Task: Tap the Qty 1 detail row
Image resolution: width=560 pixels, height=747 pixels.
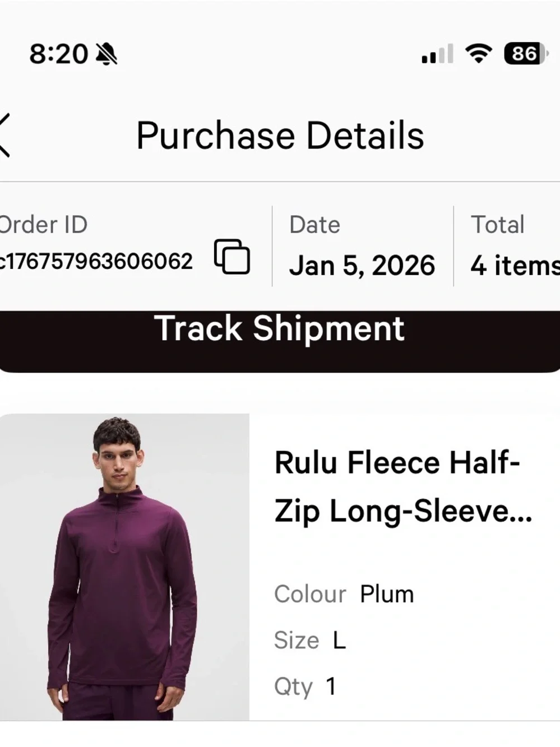Action: (x=306, y=686)
